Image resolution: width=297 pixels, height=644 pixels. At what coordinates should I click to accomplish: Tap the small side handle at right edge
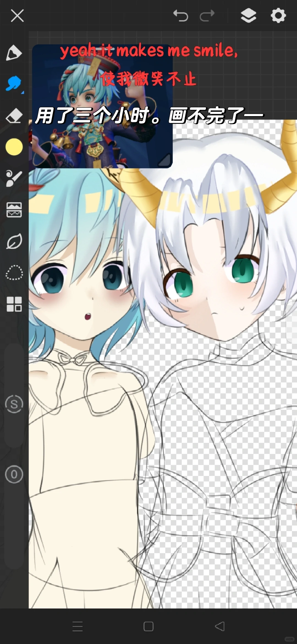point(292,322)
